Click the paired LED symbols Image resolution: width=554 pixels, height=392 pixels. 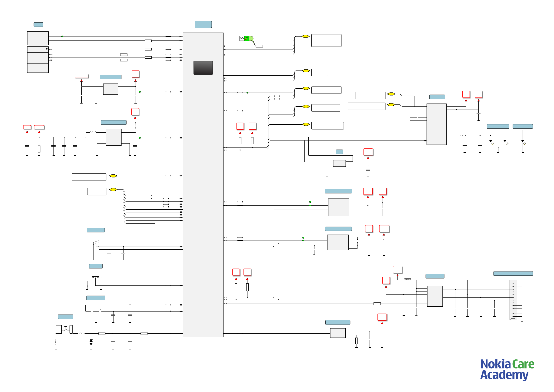[x=499, y=142]
